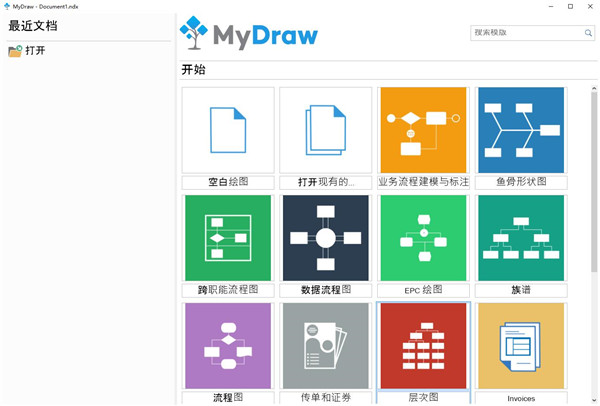Click the MyDraw app icon in title bar

7,6
